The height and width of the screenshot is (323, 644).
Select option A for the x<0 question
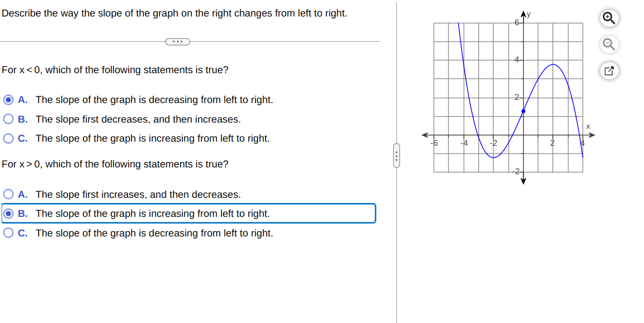point(8,99)
